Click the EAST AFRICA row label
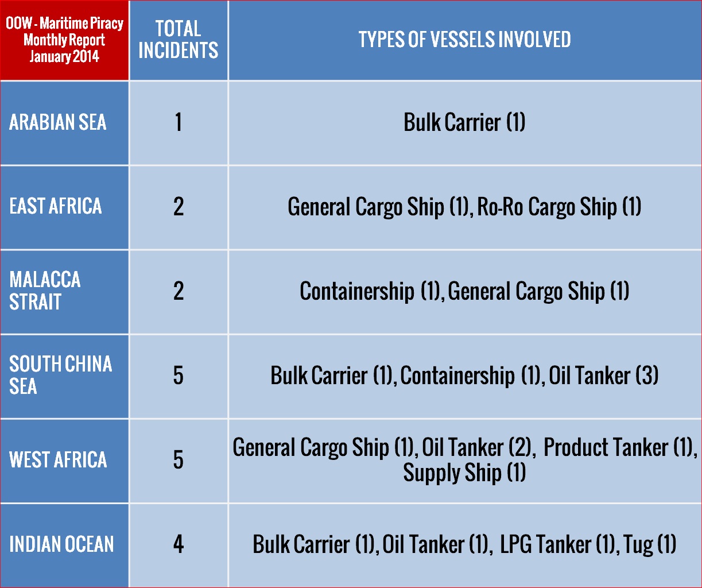The height and width of the screenshot is (588, 702). click(x=56, y=207)
